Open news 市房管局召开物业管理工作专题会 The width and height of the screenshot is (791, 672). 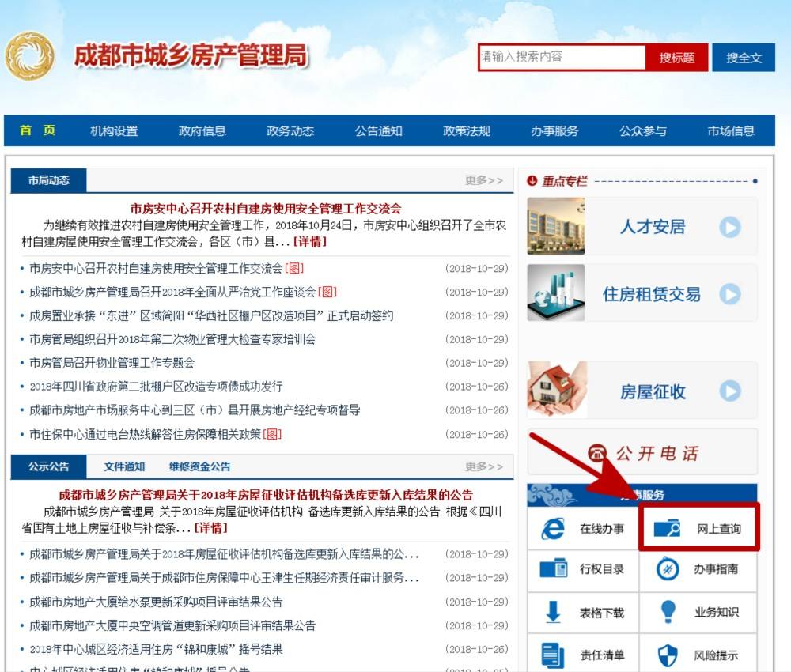tap(112, 363)
